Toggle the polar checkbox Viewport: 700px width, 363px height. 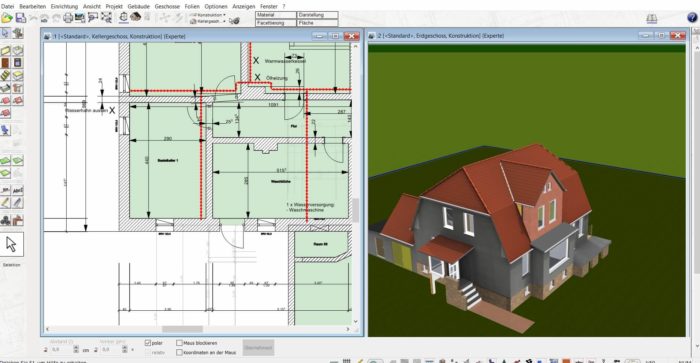[148, 343]
